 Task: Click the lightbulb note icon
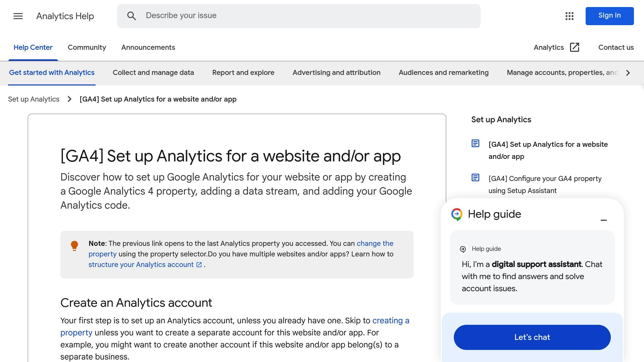coord(74,246)
